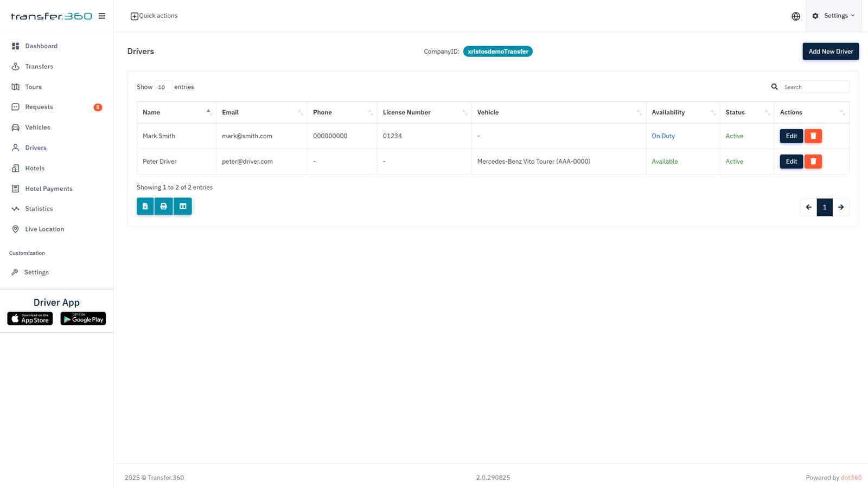Viewport: 868px width, 488px height.
Task: Delete the Mark Smith driver
Action: click(x=813, y=136)
